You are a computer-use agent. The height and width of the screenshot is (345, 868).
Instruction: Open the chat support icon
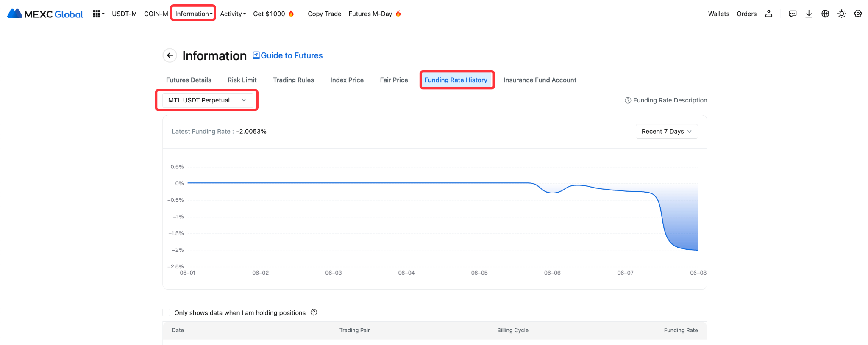(792, 14)
